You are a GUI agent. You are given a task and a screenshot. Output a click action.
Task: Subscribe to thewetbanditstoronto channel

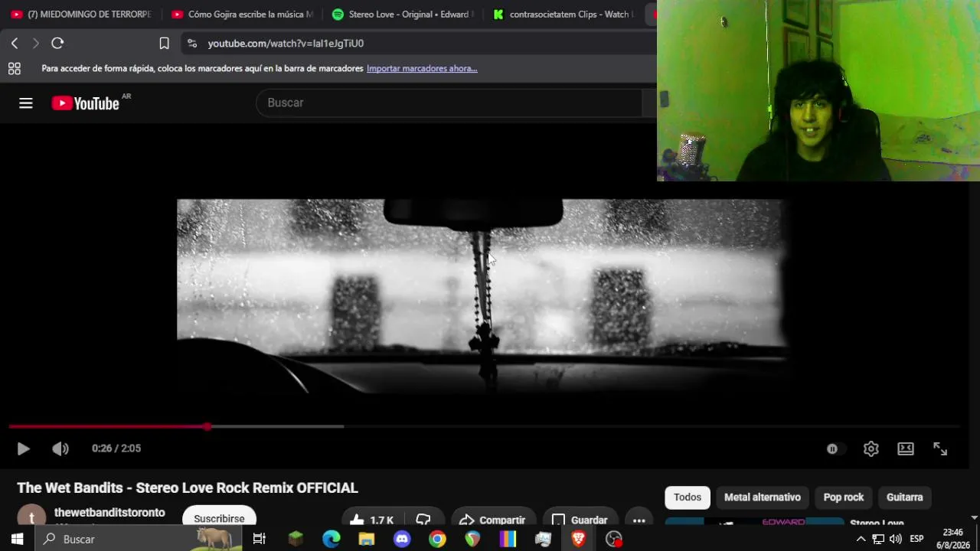(219, 518)
